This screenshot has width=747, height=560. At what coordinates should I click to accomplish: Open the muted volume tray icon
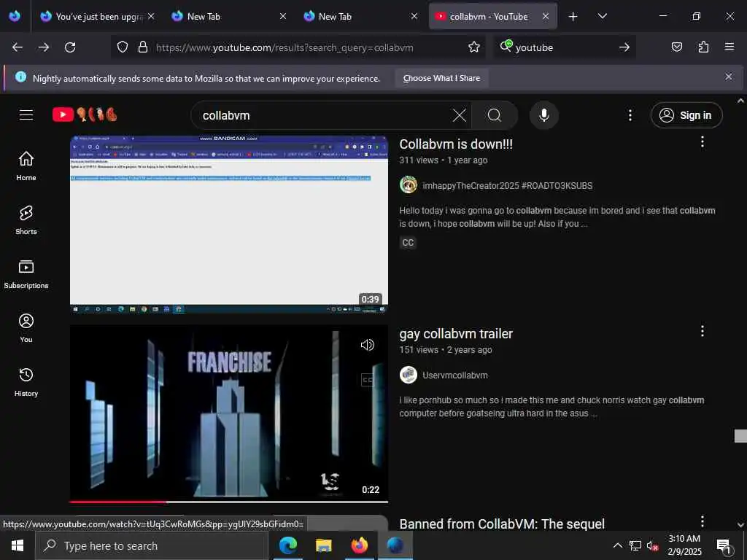point(652,545)
